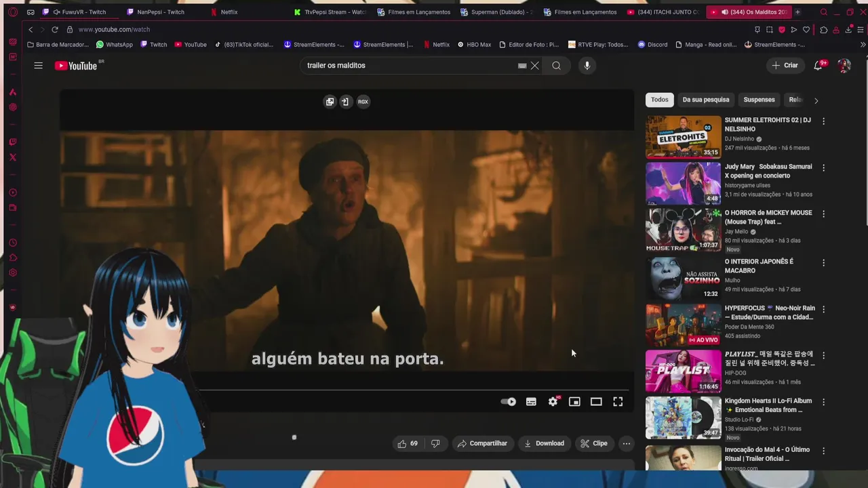Switch to the Netflix browser tab
Image resolution: width=868 pixels, height=488 pixels.
[229, 12]
